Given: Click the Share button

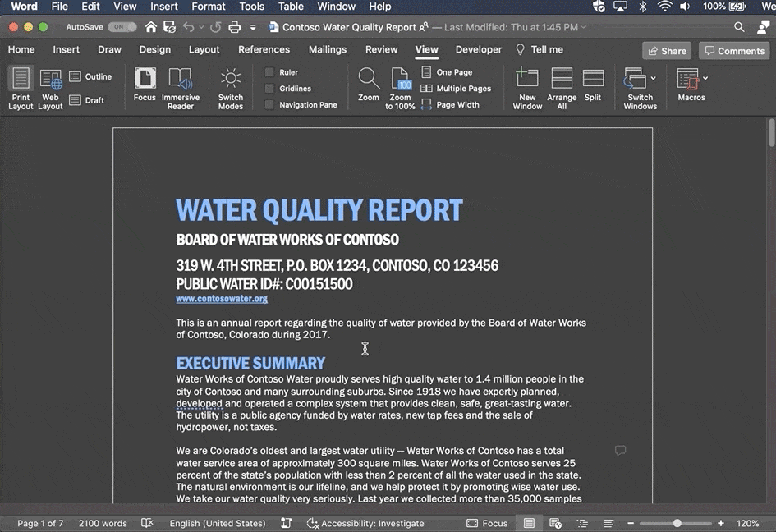Looking at the screenshot, I should click(x=667, y=51).
